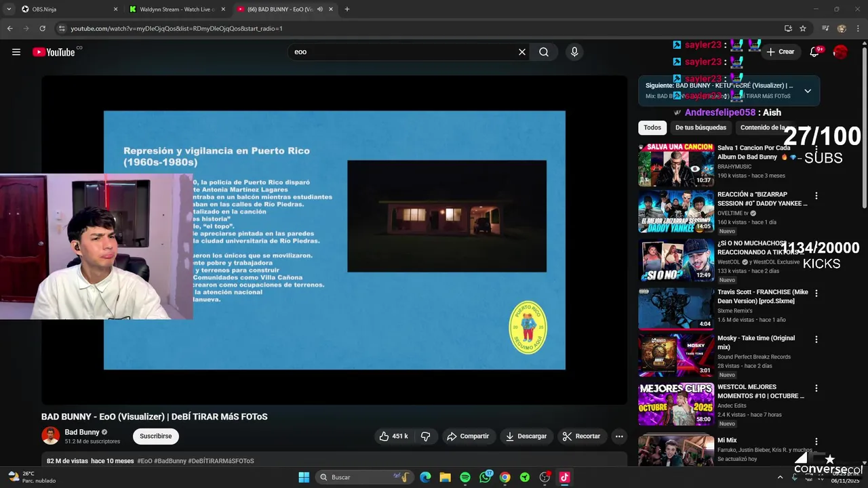This screenshot has width=868, height=488.
Task: Open the video title text BAD BUNNY - EoO
Action: [x=154, y=417]
